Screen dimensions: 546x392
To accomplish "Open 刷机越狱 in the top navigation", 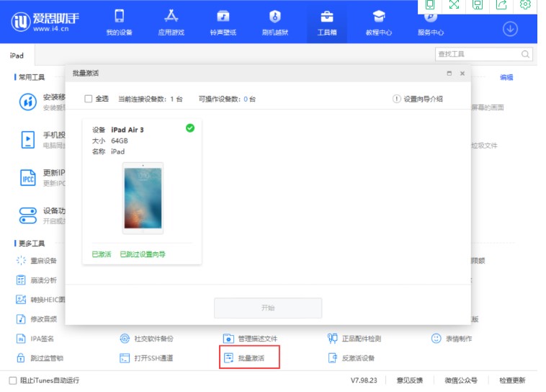I will [275, 22].
